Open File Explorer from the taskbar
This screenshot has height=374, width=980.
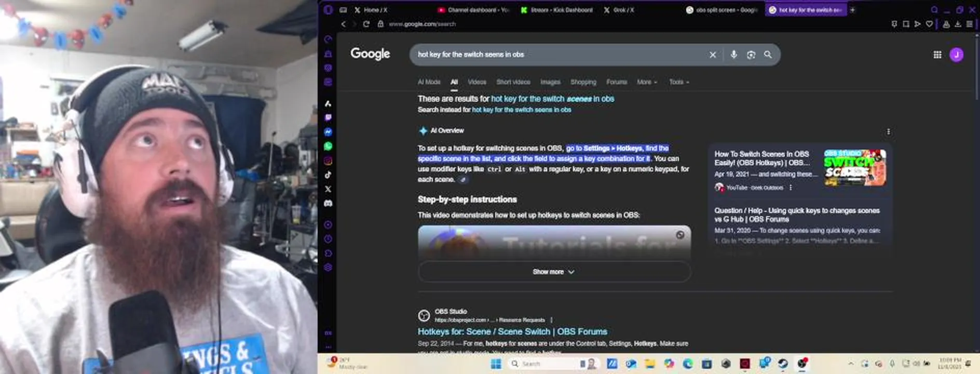coord(650,364)
